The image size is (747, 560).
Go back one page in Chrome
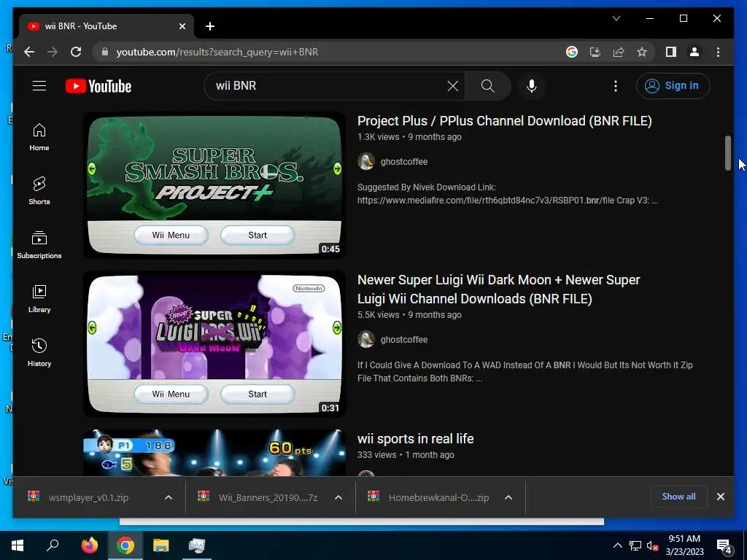29,52
